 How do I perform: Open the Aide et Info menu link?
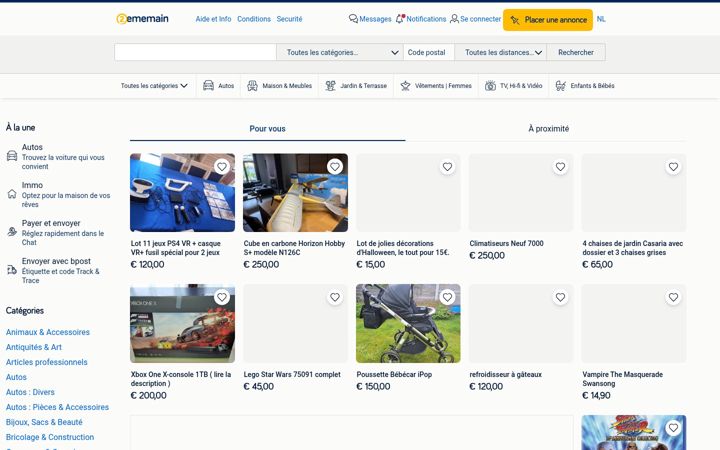click(213, 19)
